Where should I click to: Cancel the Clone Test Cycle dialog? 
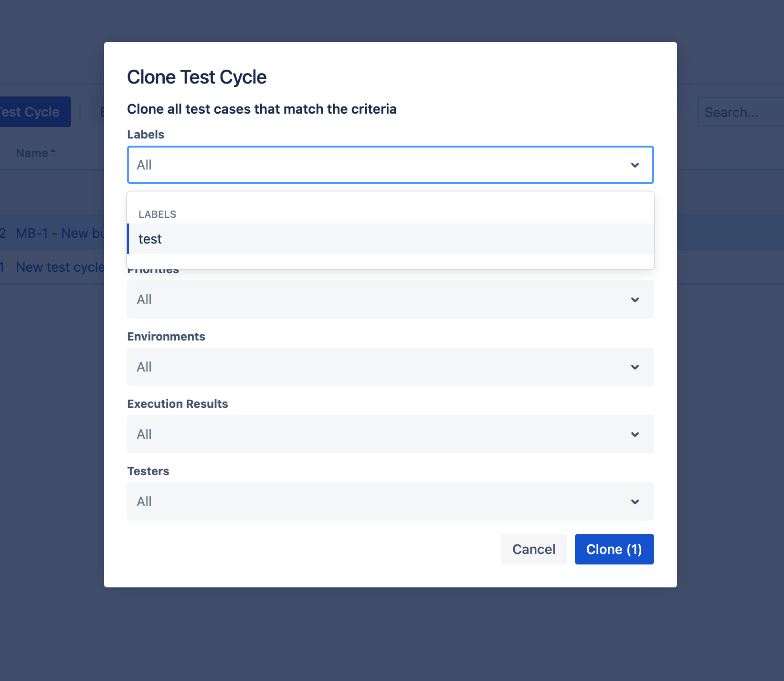(x=533, y=549)
